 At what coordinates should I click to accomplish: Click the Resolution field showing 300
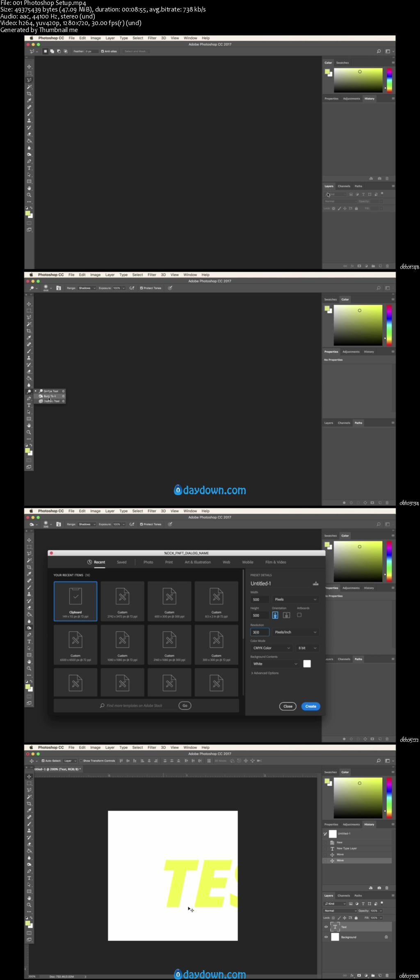point(260,632)
